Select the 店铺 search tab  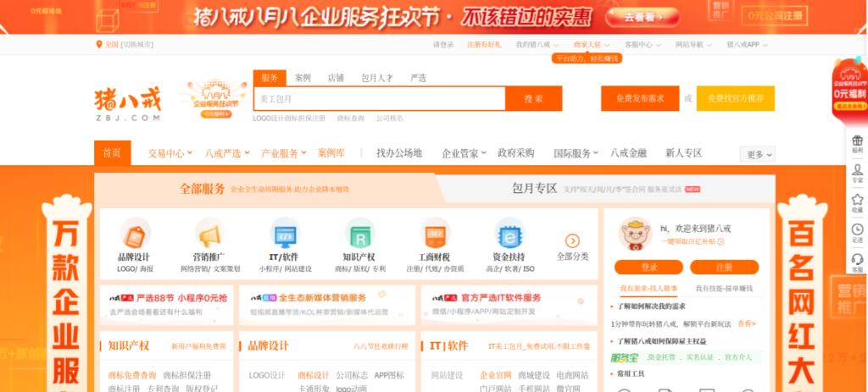coord(336,78)
